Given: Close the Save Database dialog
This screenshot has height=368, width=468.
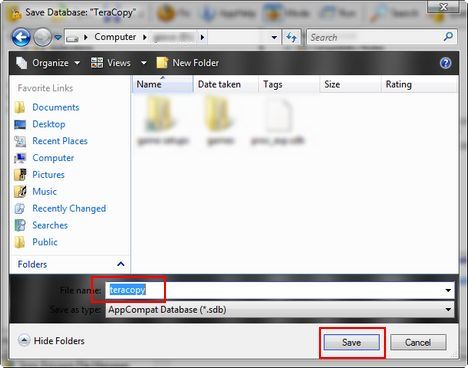Looking at the screenshot, I should [444, 6].
